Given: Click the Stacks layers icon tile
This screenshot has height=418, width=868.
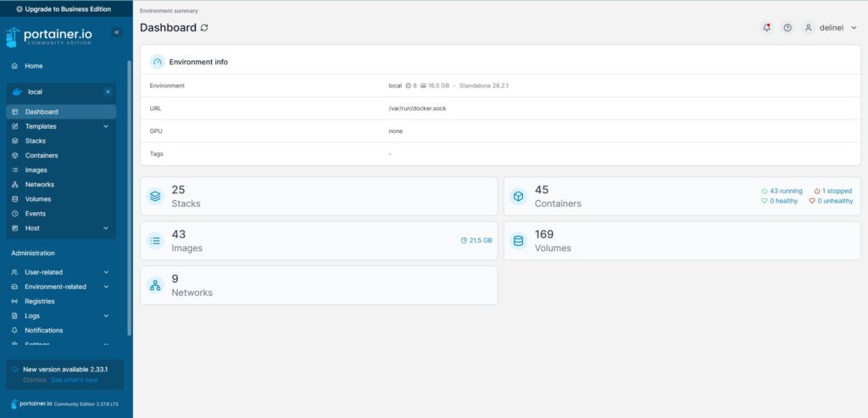Looking at the screenshot, I should (155, 197).
